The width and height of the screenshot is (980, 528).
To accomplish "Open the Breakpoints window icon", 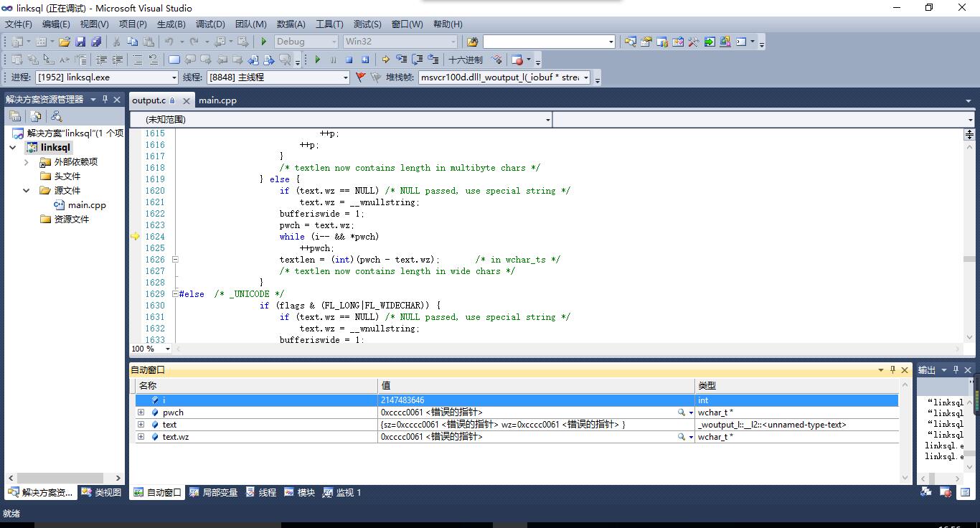I will point(517,60).
